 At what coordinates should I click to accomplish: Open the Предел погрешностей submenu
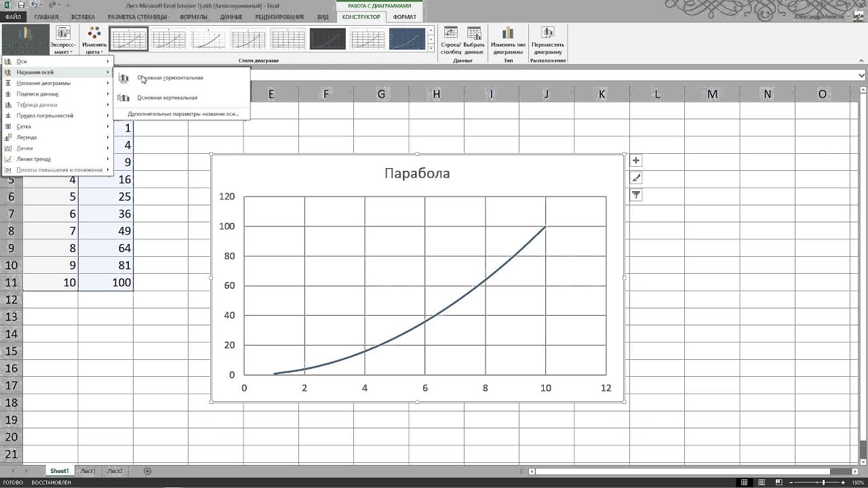tap(56, 115)
